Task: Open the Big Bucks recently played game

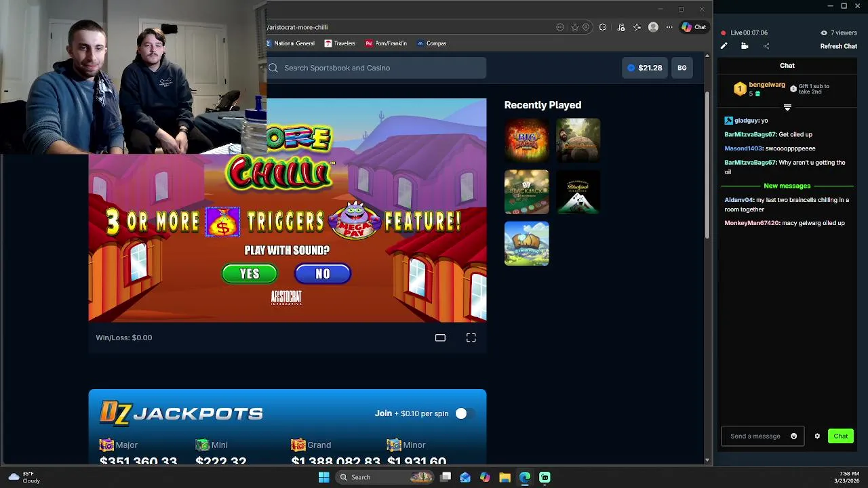Action: (527, 140)
